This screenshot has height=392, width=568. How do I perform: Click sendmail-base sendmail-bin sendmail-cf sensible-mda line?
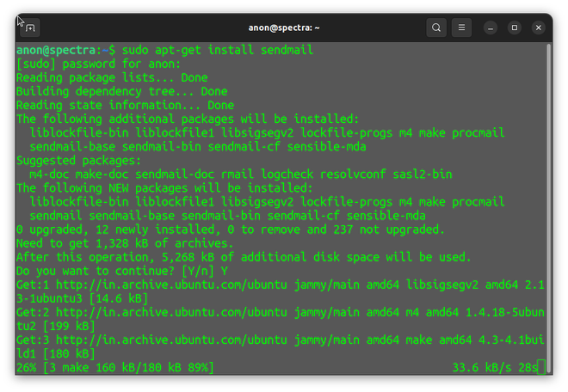click(x=198, y=147)
